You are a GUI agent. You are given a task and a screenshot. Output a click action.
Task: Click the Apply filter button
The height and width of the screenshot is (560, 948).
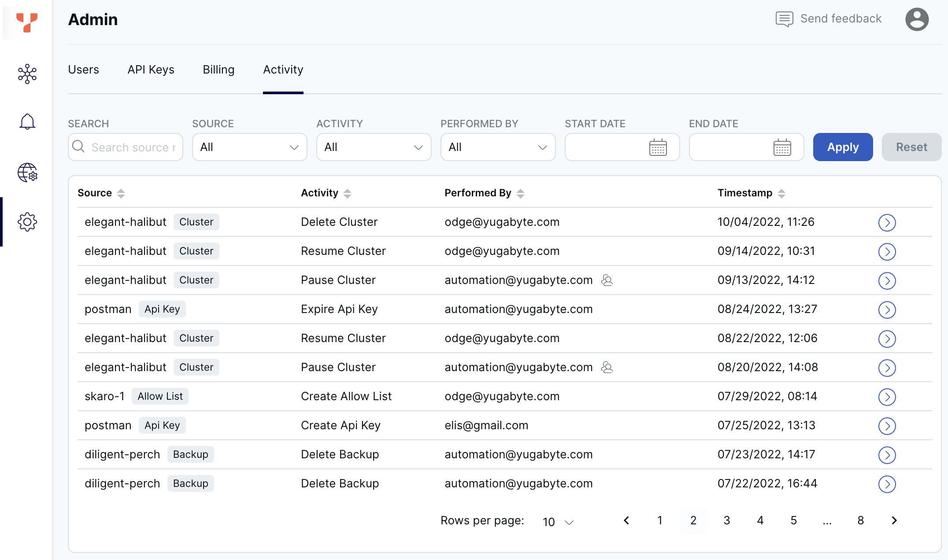tap(842, 147)
